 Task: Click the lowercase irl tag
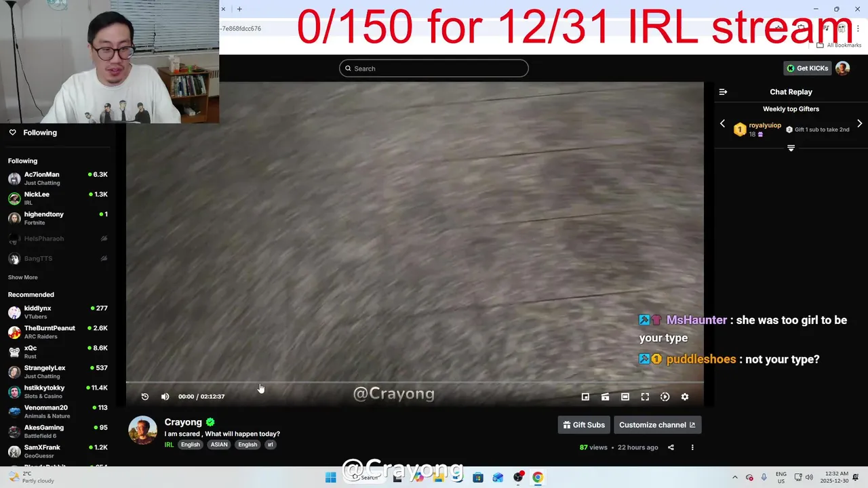point(270,445)
